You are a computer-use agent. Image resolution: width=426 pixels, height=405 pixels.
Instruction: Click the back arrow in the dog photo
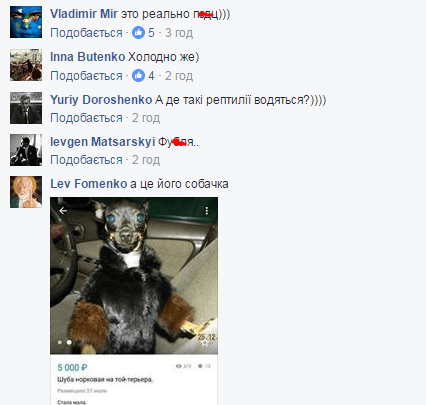coord(63,210)
